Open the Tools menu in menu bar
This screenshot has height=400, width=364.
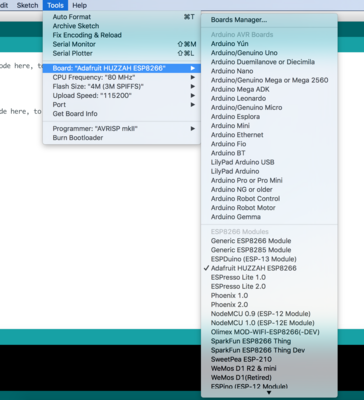coord(55,5)
